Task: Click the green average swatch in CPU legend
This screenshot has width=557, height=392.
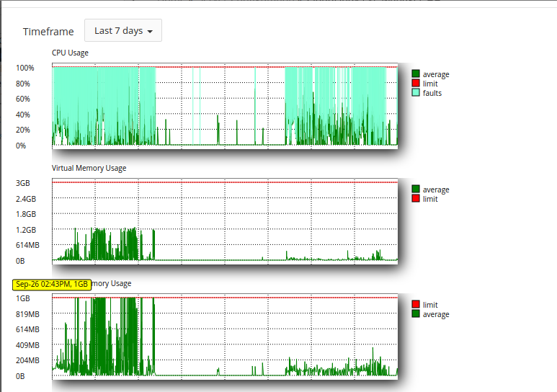Action: click(416, 73)
